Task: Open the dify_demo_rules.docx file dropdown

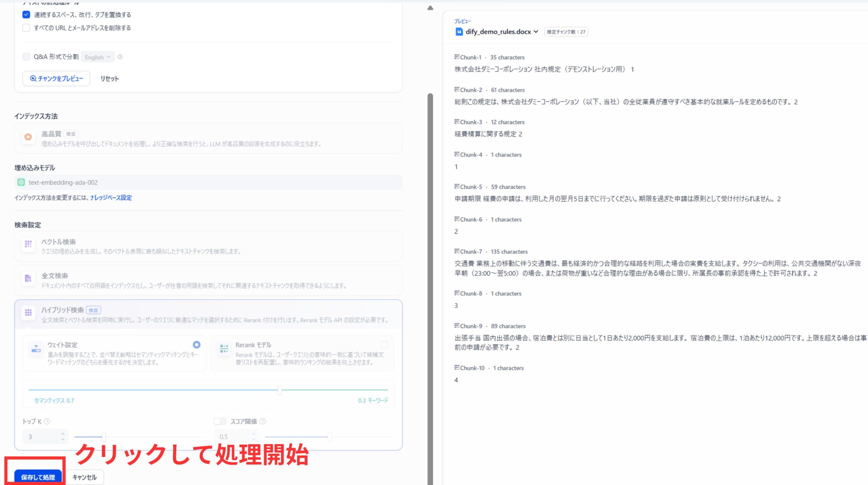Action: [x=536, y=32]
